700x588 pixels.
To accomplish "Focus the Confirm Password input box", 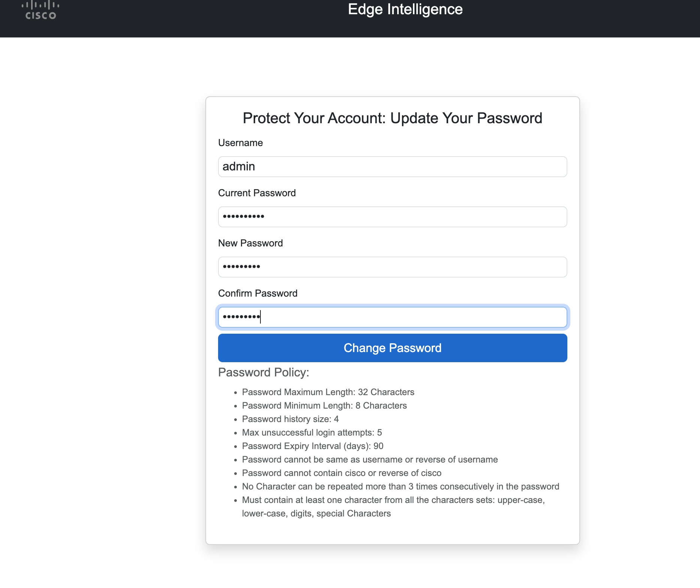I will click(392, 317).
